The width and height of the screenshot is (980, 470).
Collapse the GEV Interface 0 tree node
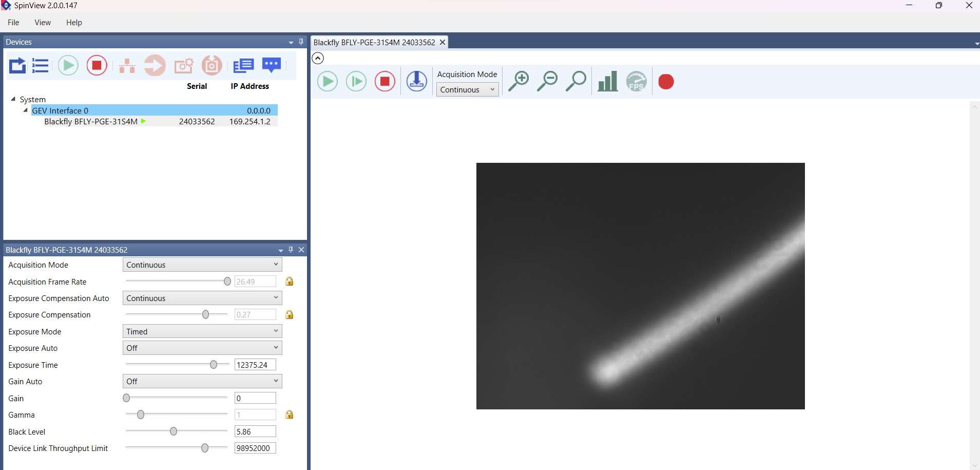click(x=25, y=110)
